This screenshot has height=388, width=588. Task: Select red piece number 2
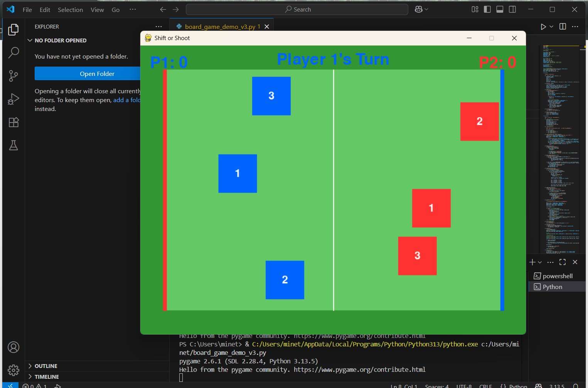[x=480, y=121]
